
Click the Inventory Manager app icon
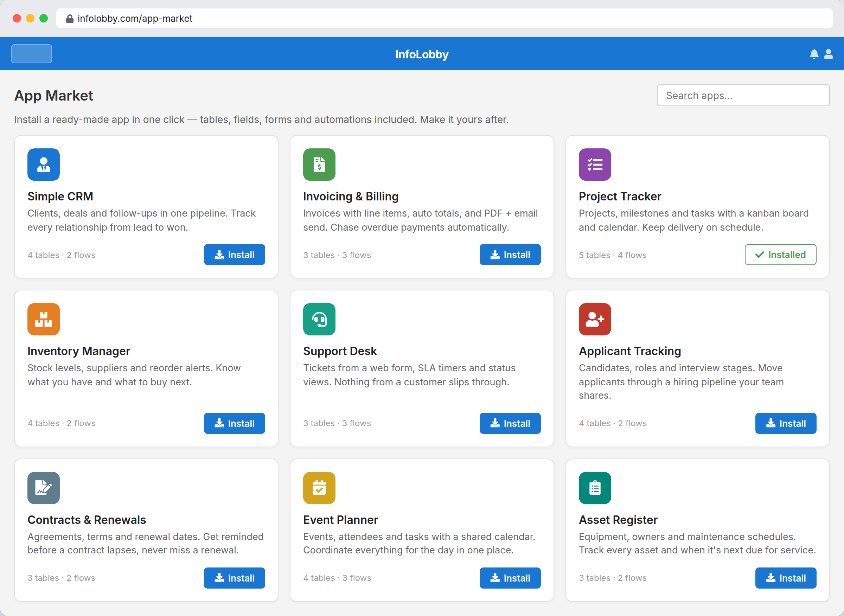click(44, 319)
